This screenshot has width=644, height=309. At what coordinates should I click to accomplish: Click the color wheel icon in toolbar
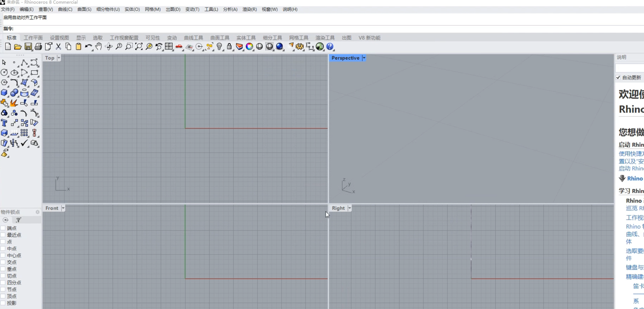coord(249,47)
